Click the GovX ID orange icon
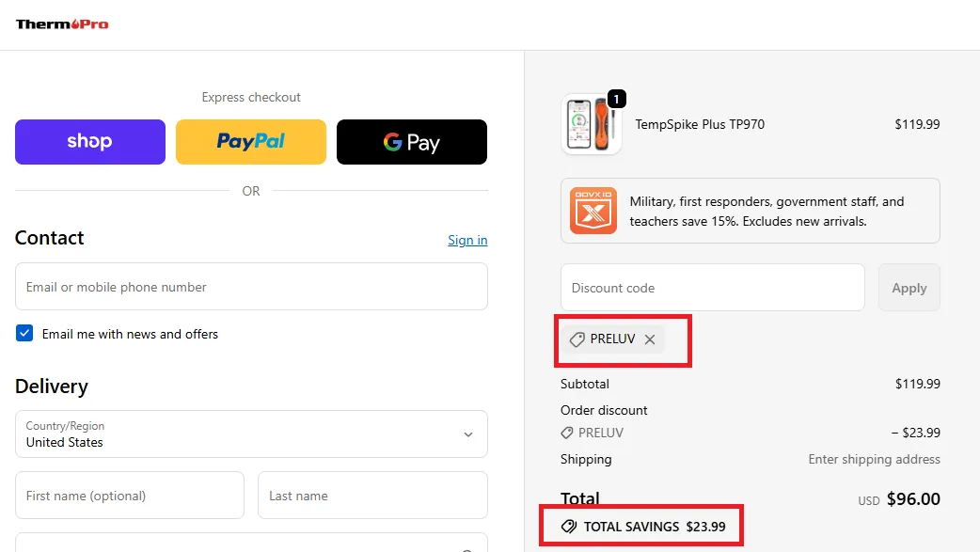The image size is (980, 552). coord(593,211)
